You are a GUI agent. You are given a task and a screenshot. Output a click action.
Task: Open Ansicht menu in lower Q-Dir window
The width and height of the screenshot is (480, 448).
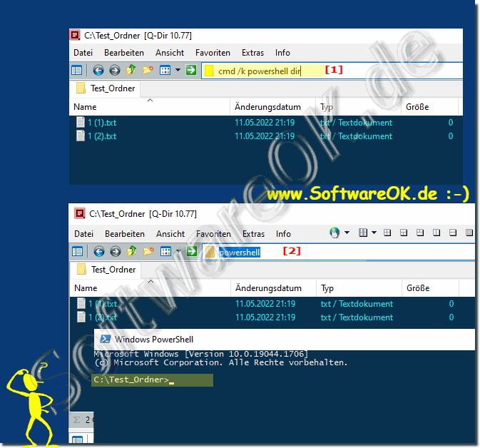click(170, 234)
